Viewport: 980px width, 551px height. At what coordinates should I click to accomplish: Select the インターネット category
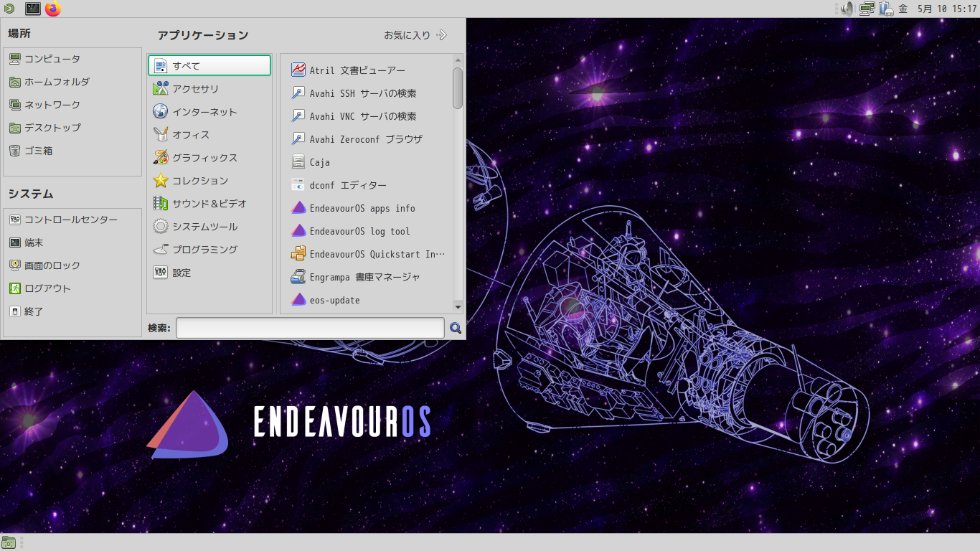(209, 112)
